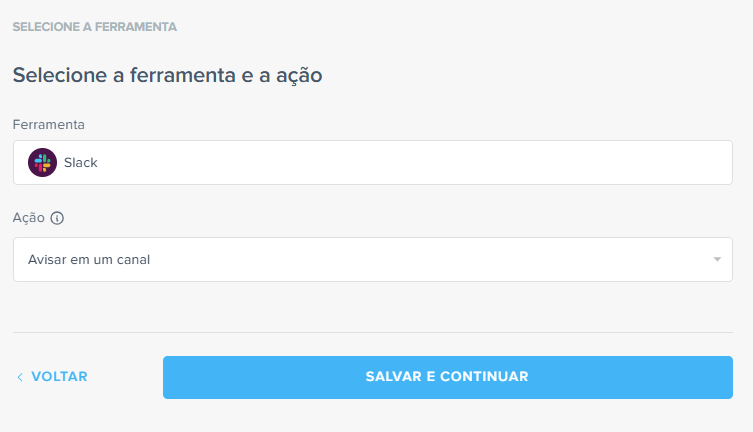753x432 pixels.
Task: Open the Ferramenta selector showing Slack
Action: coord(372,162)
